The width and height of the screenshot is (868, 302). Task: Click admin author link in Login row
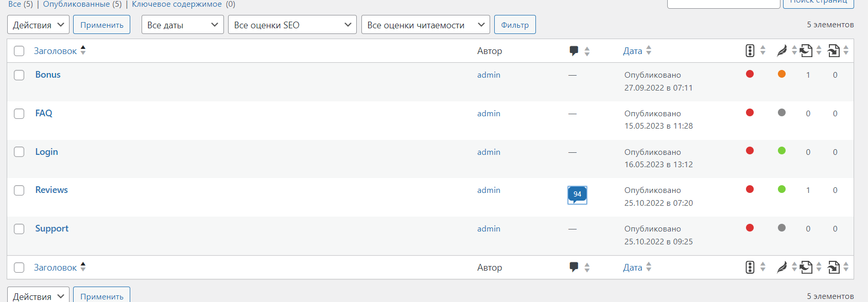pyautogui.click(x=489, y=152)
